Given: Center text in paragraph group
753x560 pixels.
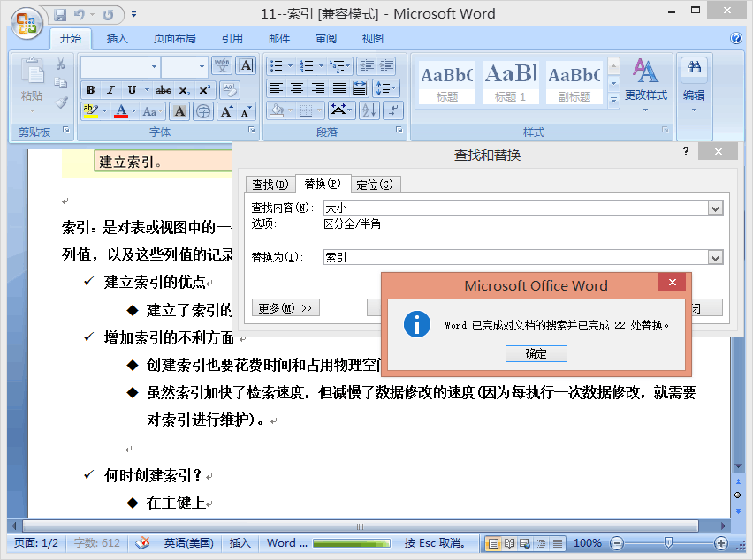Looking at the screenshot, I should (297, 88).
